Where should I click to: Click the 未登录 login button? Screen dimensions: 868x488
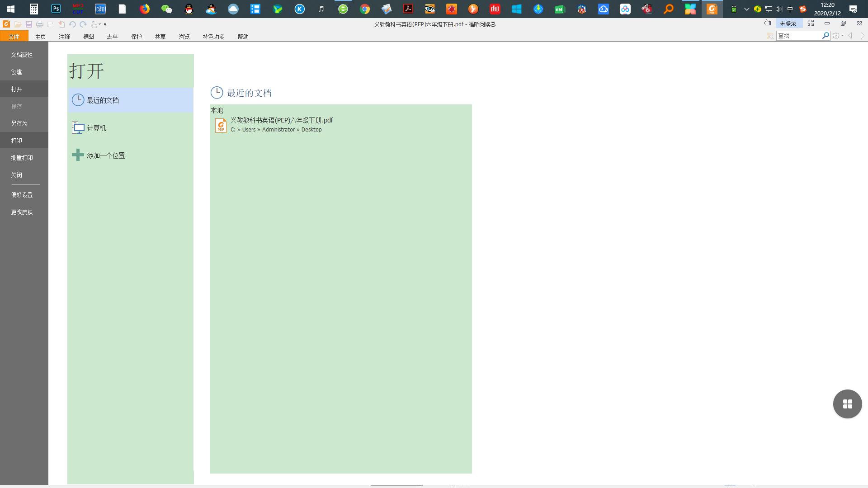[x=788, y=23]
